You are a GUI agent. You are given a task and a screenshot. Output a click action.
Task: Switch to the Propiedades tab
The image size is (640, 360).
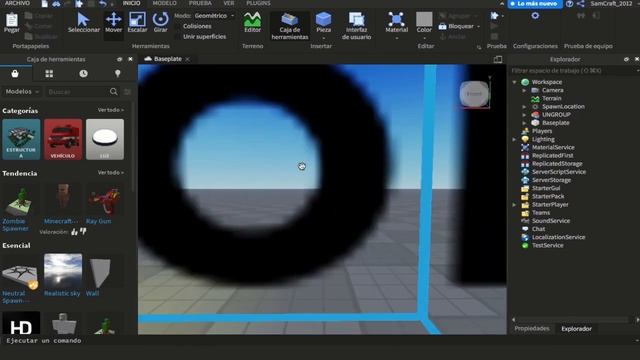pos(531,329)
